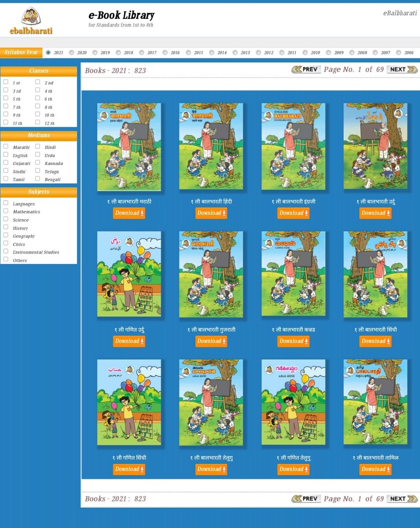Tick the 10 th class checkbox
The width and height of the screenshot is (420, 528).
pyautogui.click(x=38, y=114)
